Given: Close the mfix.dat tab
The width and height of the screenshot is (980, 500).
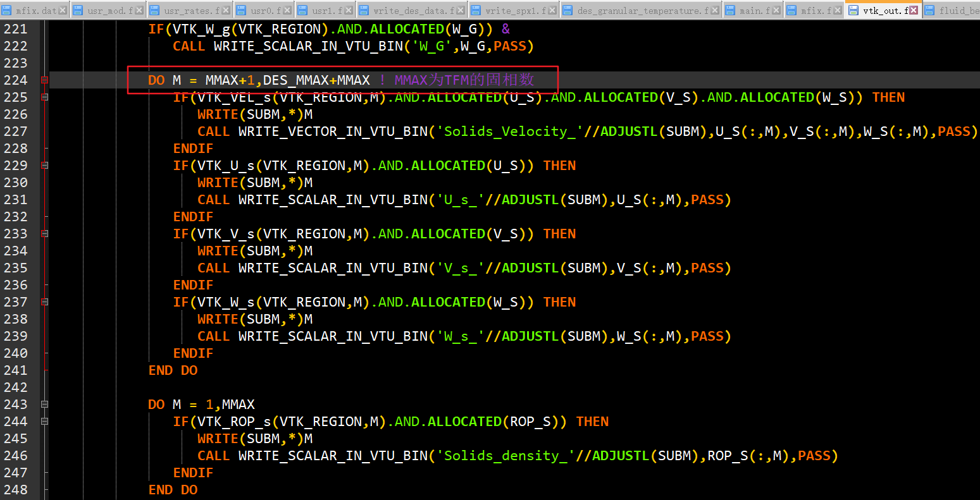Looking at the screenshot, I should [63, 11].
